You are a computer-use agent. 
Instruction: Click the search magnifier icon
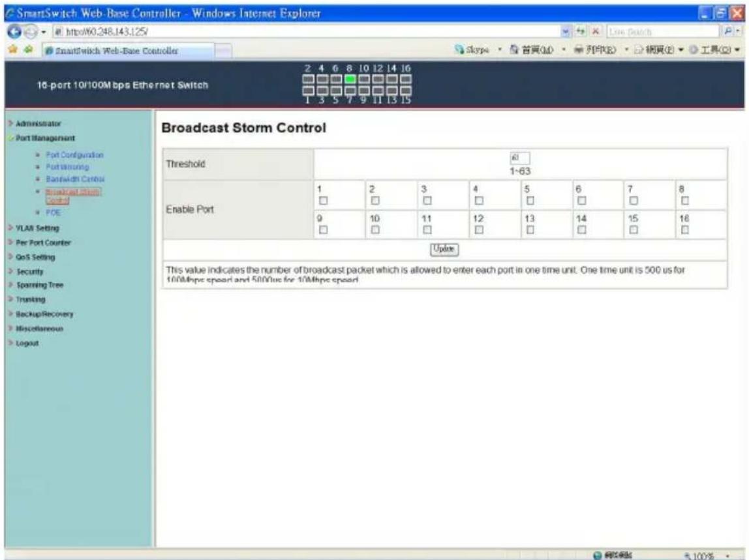tap(728, 31)
